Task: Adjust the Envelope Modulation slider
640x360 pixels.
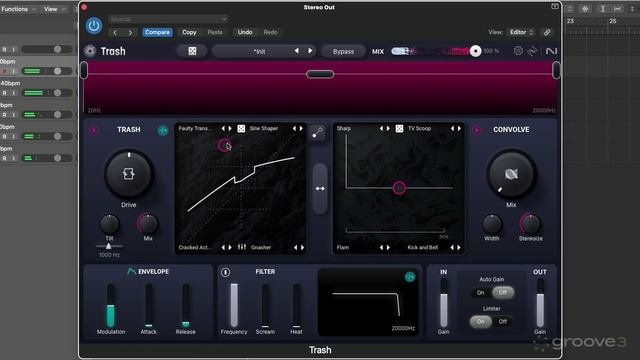Action: [111, 306]
